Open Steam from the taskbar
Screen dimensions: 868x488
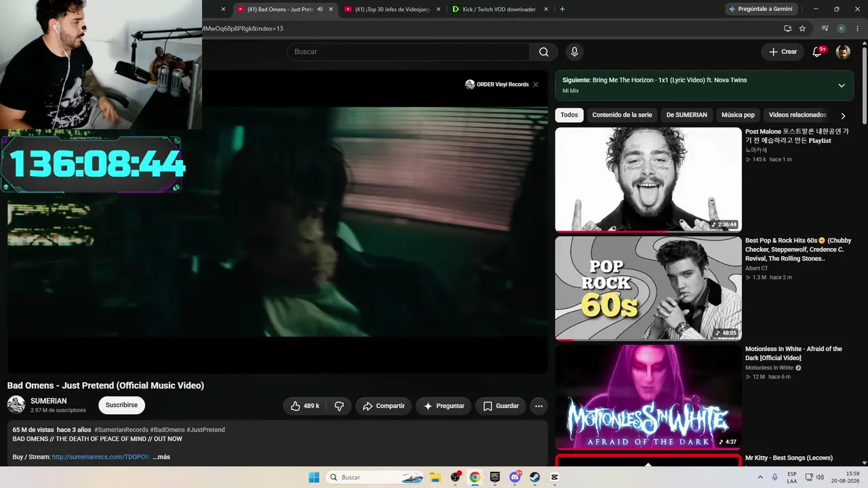coord(534,477)
